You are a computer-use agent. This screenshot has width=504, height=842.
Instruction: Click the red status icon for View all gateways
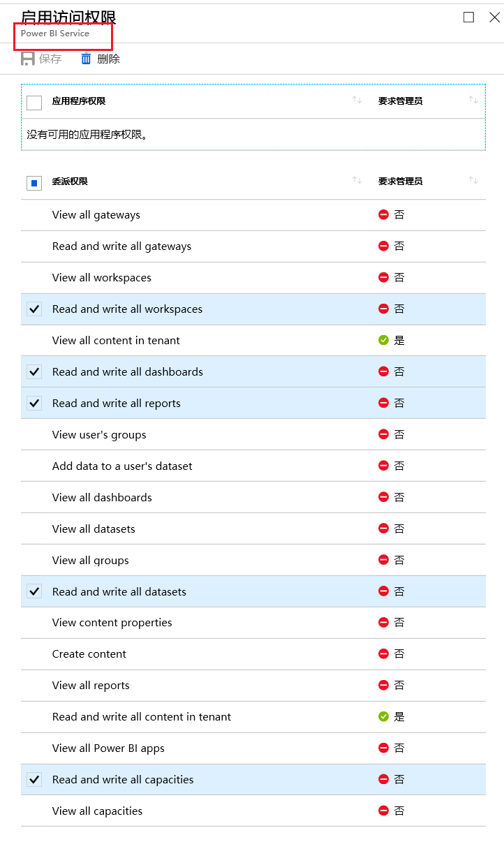[383, 215]
